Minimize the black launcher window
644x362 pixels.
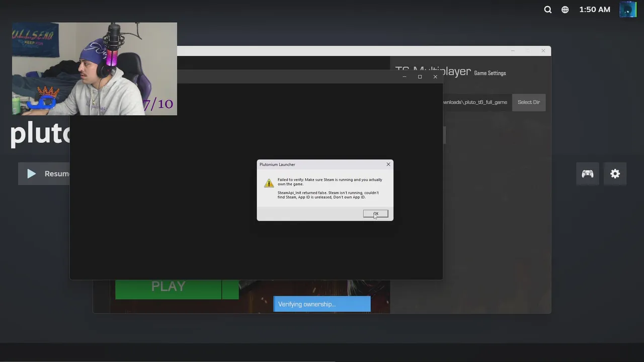coord(405,77)
